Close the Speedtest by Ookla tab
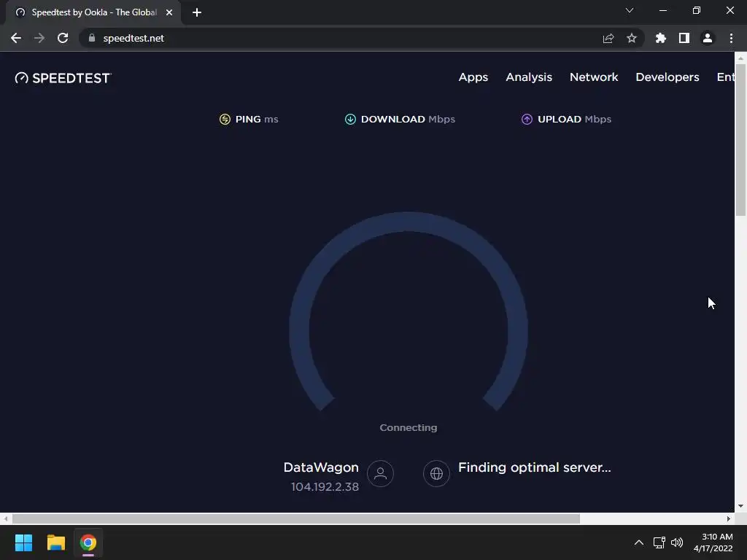 169,12
